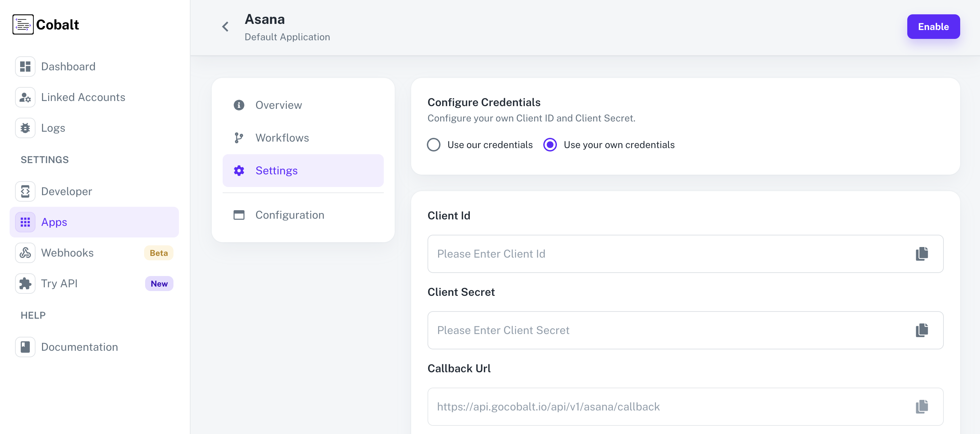Image resolution: width=980 pixels, height=434 pixels.
Task: Open the Logs bug icon
Action: (x=25, y=128)
